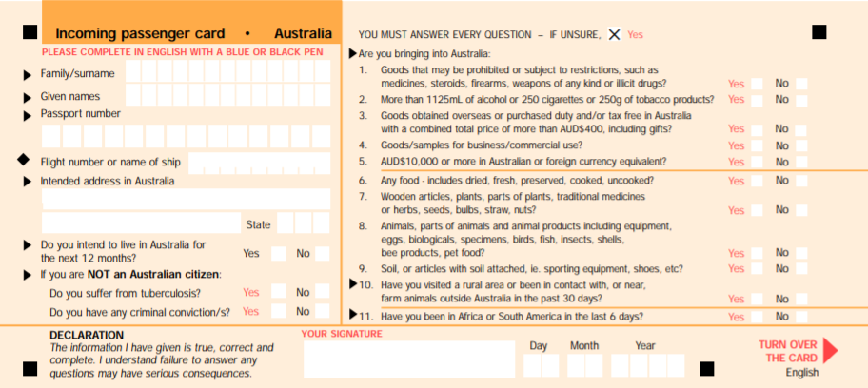Click the black square left of the card title
Screen dimensions: 868x388
click(30, 32)
